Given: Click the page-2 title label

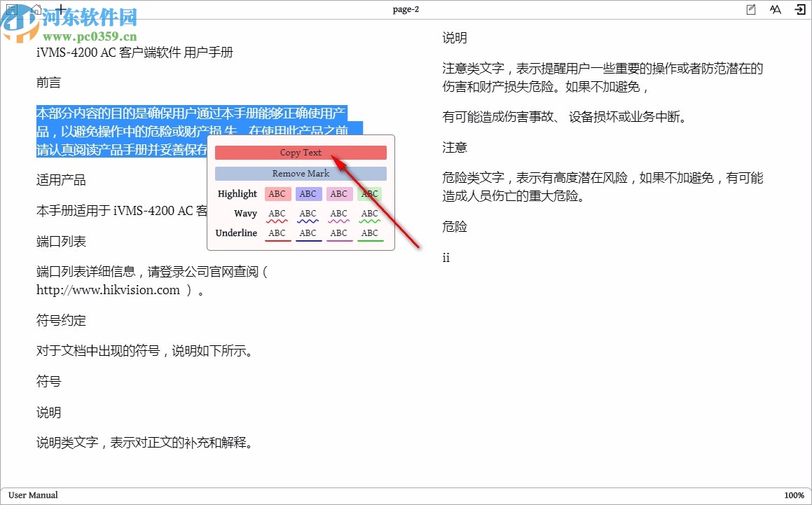Looking at the screenshot, I should 406,9.
